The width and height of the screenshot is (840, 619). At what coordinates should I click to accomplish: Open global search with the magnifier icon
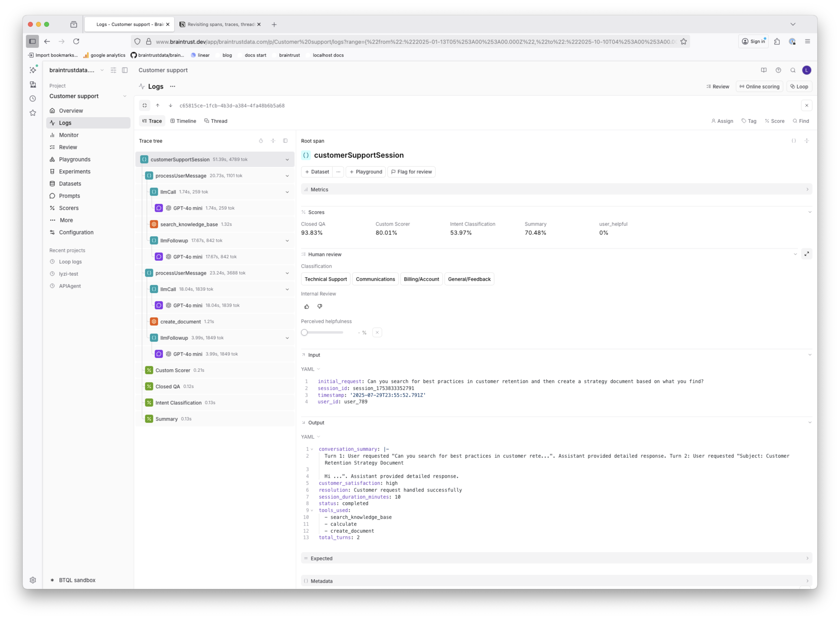(793, 70)
